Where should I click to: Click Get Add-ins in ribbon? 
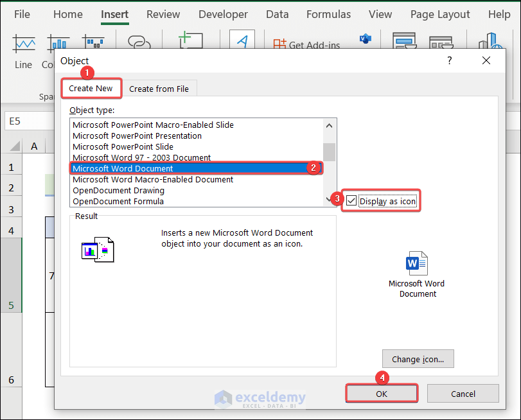[x=306, y=44]
